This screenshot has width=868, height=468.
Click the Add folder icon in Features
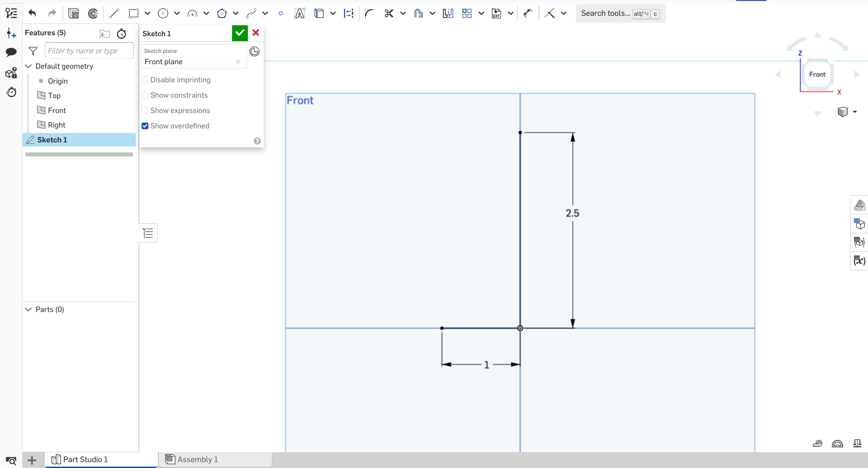[104, 33]
